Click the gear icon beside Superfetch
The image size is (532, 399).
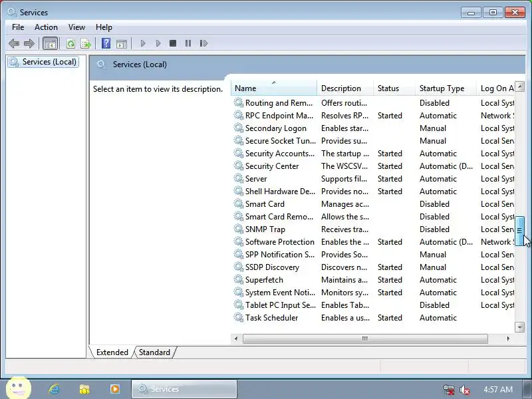[x=239, y=279]
